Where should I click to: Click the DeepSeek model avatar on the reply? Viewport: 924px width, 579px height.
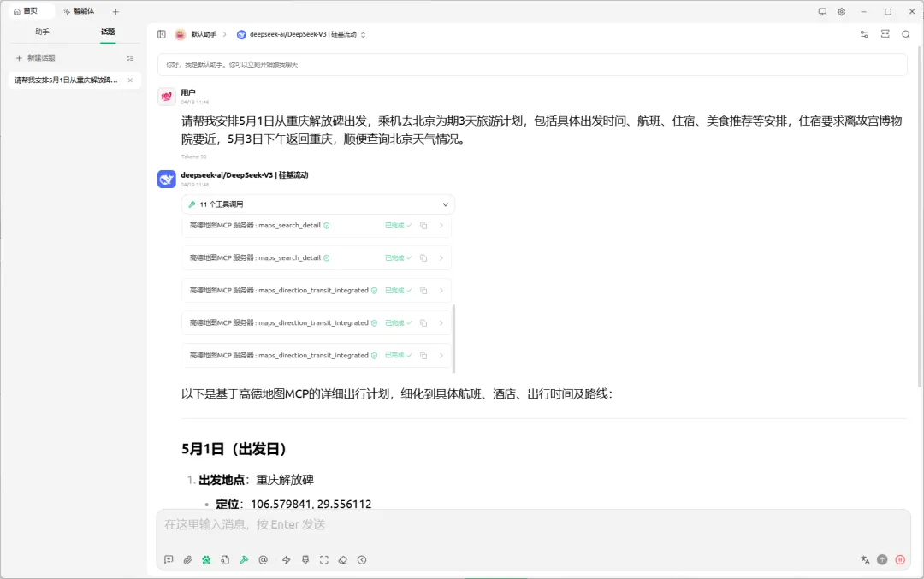167,179
